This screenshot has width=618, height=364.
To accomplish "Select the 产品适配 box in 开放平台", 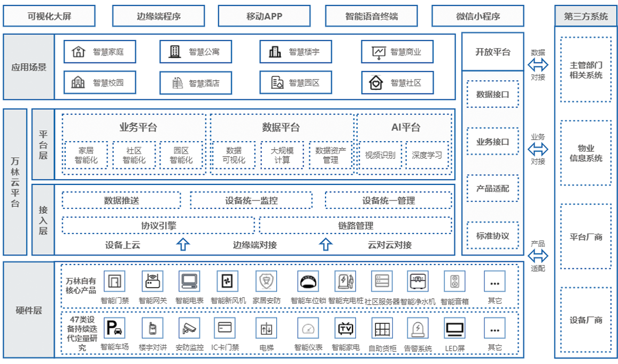I will (x=493, y=189).
